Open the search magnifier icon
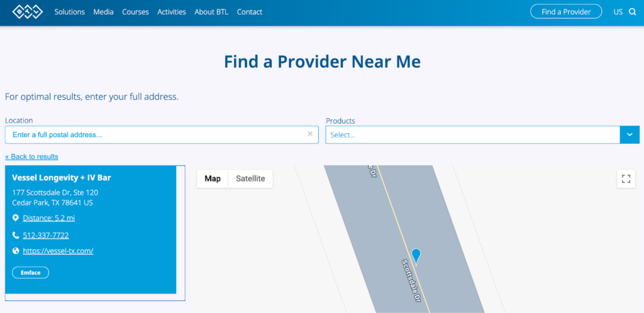This screenshot has height=313, width=644. pos(633,12)
